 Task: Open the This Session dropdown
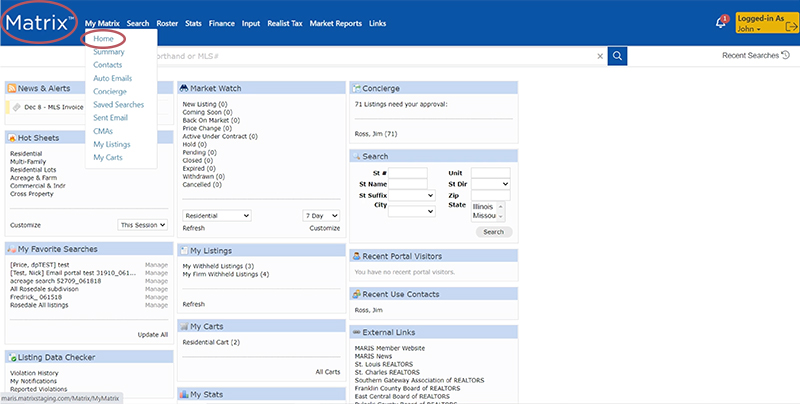coord(144,226)
